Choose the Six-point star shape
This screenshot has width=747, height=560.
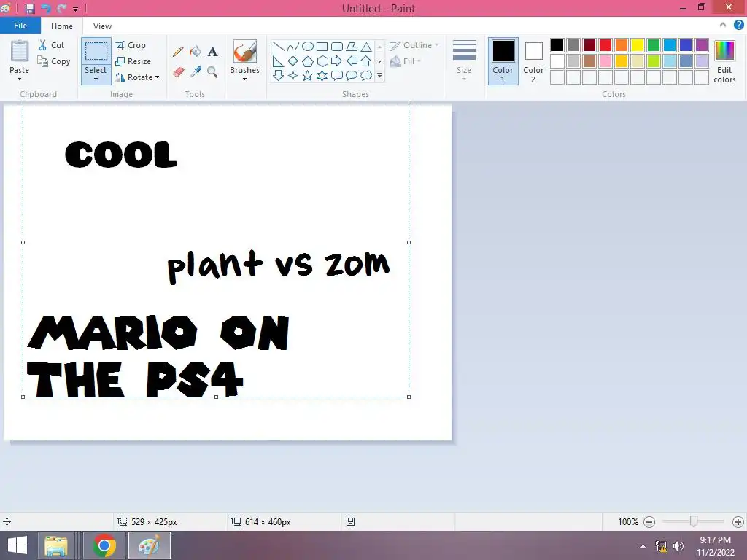pyautogui.click(x=322, y=75)
